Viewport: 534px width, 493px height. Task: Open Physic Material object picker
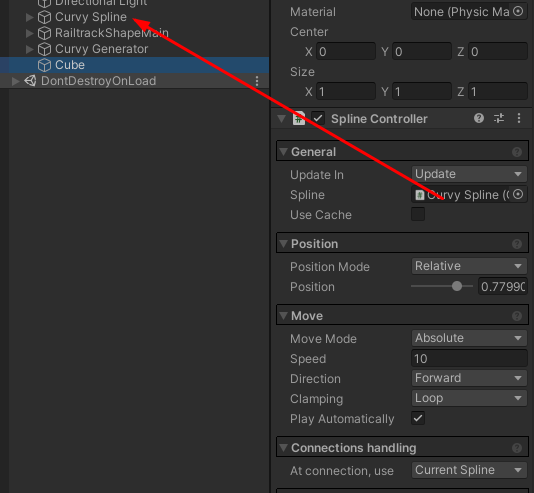(518, 12)
